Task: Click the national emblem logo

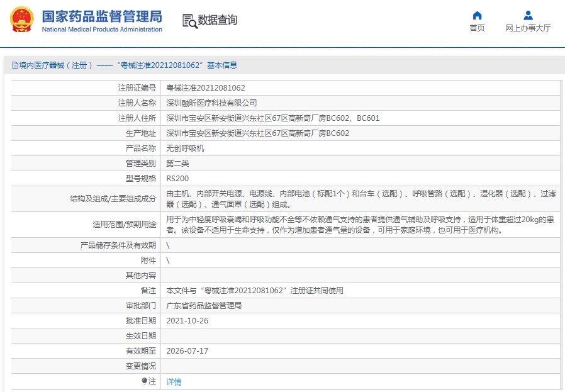Action: click(21, 20)
